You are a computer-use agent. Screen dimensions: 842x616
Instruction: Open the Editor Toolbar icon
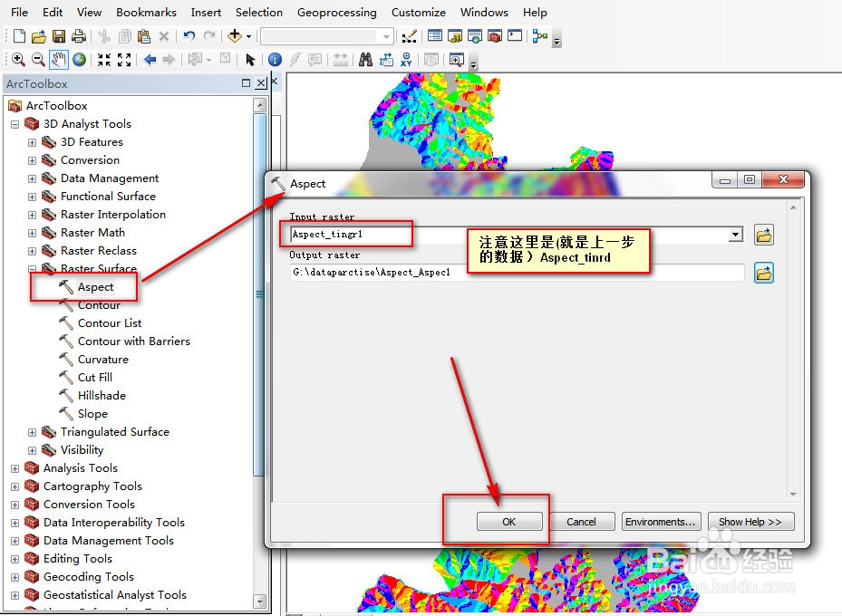(x=409, y=36)
